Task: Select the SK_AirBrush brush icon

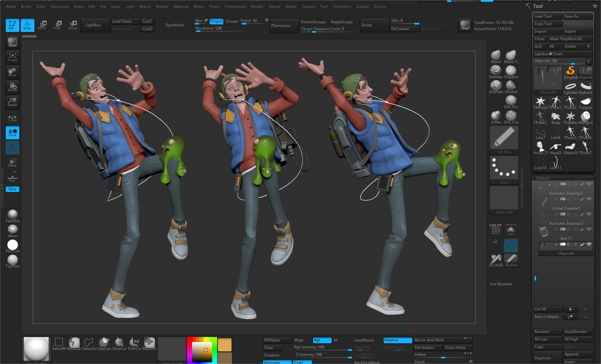Action: [x=496, y=260]
